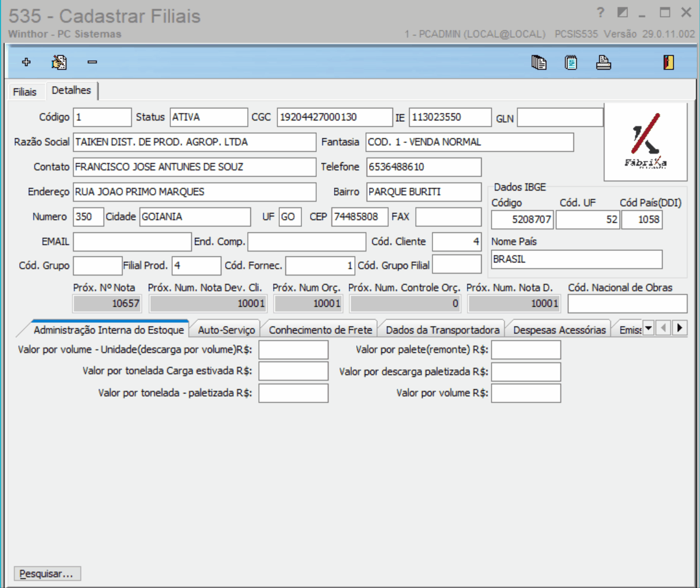
Task: Click the Próx. Num. Nota D. field
Action: tap(514, 304)
